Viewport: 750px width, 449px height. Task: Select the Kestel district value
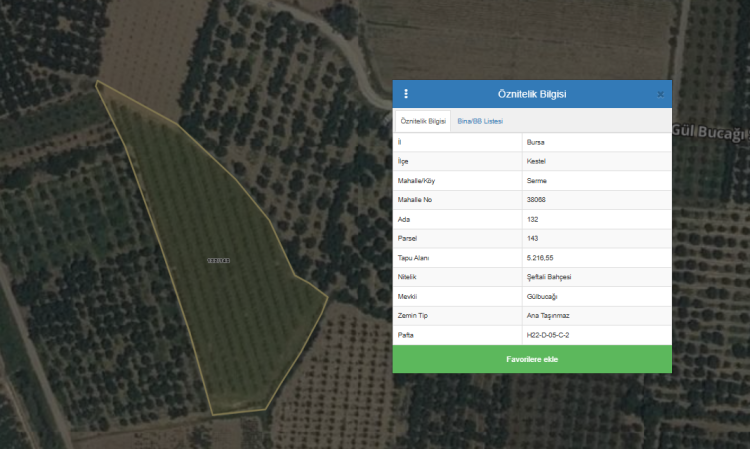pyautogui.click(x=536, y=161)
